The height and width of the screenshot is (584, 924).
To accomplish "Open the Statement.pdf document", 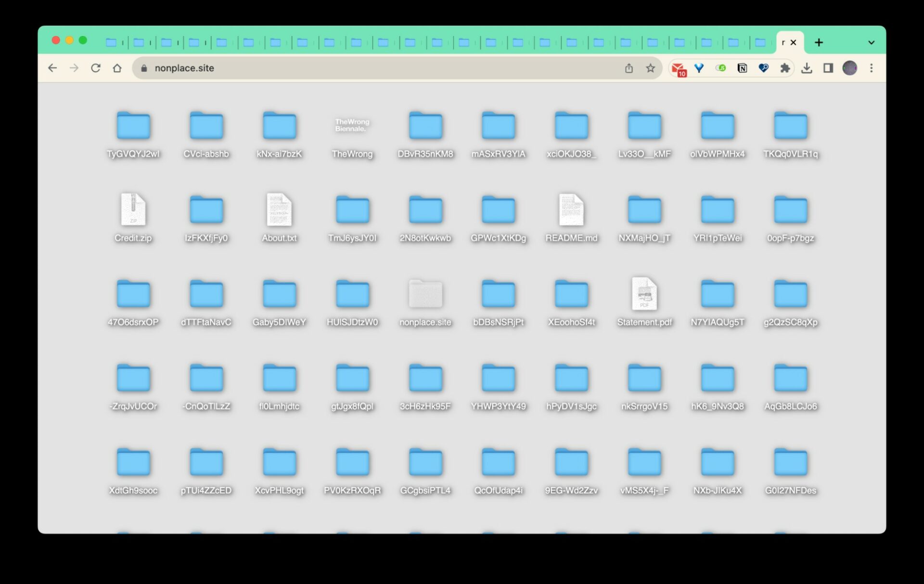I will (x=644, y=294).
